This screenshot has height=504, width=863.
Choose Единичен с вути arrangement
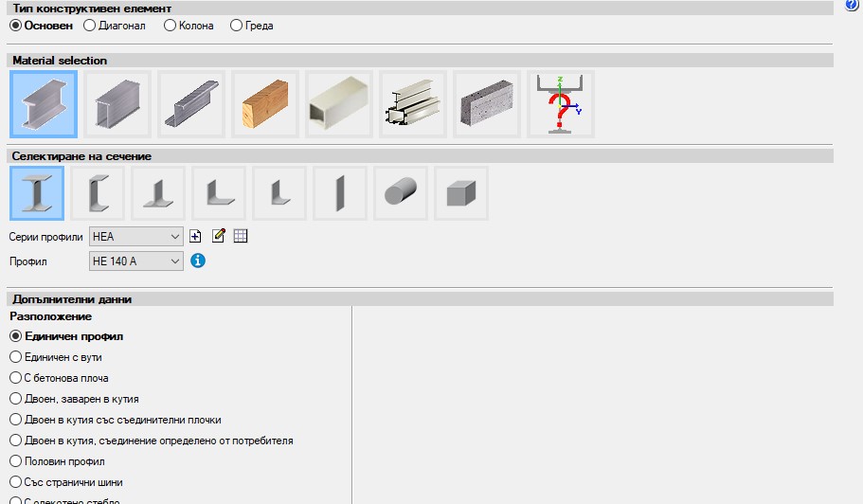pos(56,357)
